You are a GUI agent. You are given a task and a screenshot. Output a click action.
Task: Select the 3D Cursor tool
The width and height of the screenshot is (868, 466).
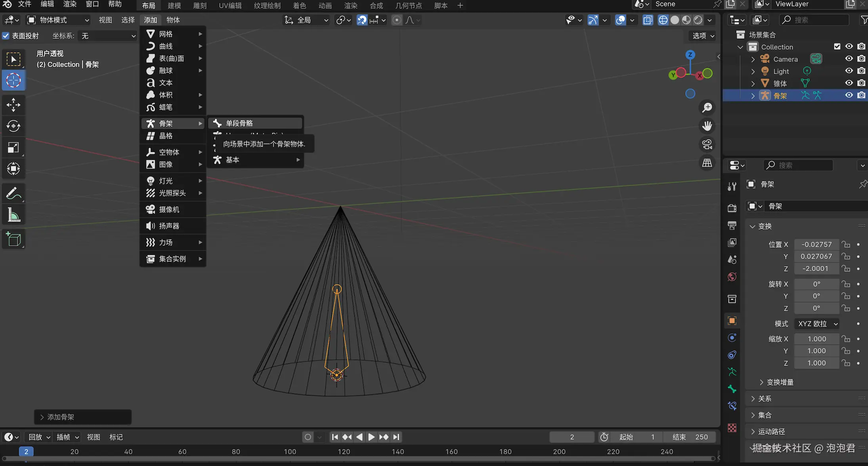point(13,80)
